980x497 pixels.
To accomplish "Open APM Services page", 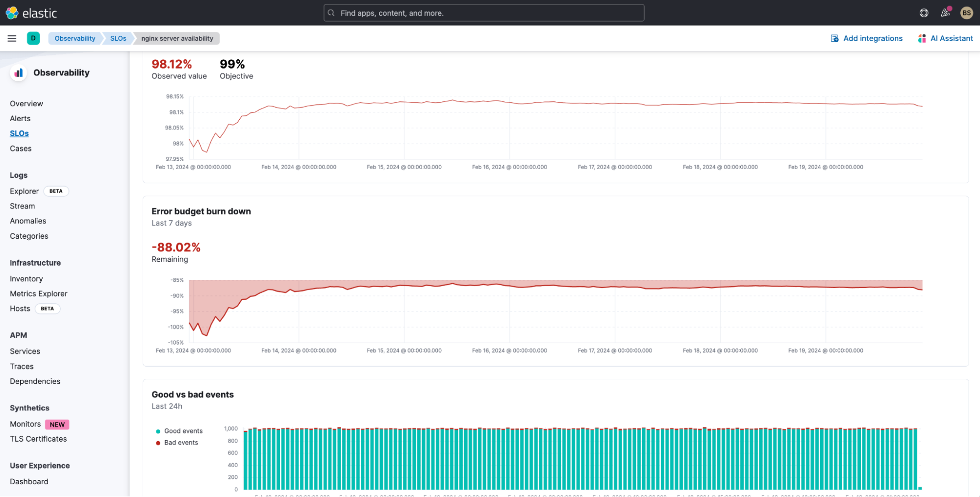I will [25, 351].
